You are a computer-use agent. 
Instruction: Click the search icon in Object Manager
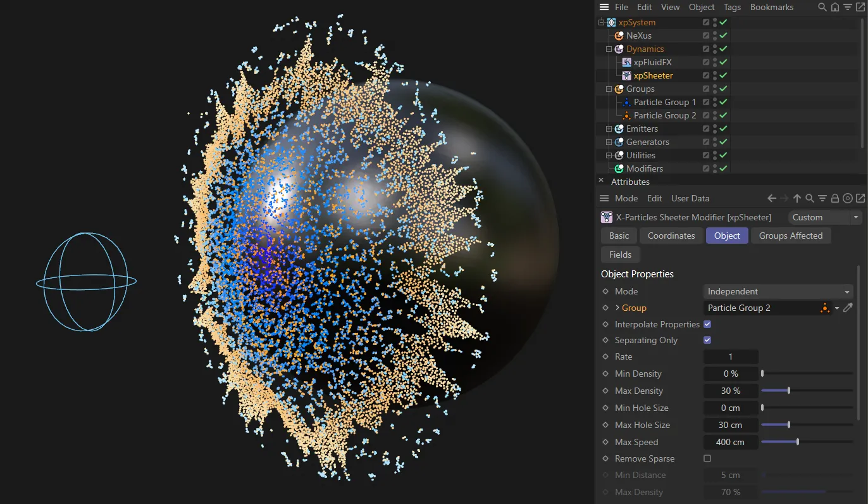[x=822, y=7]
